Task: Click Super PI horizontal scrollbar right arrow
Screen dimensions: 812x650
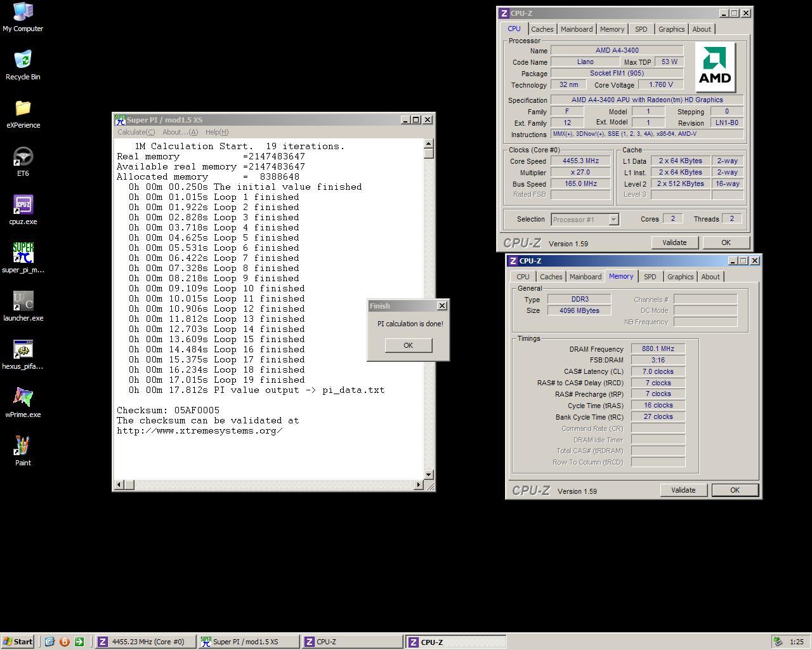Action: point(418,485)
